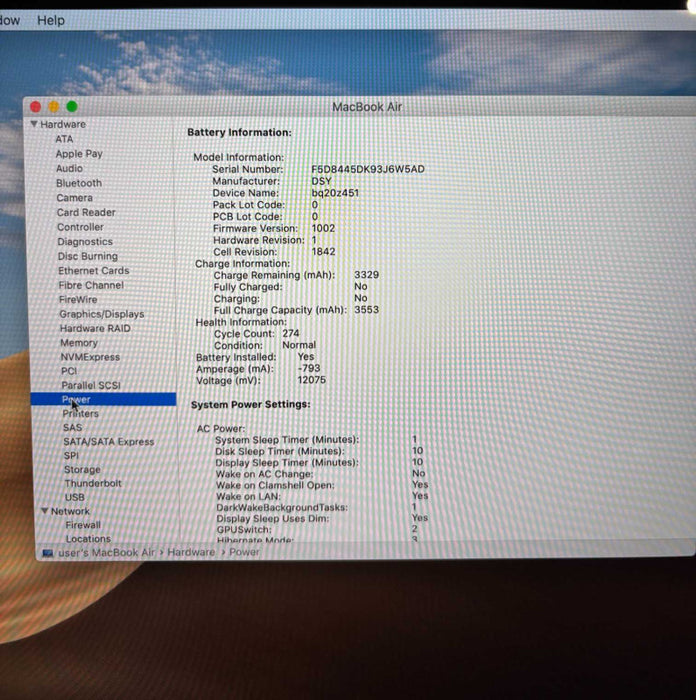This screenshot has width=696, height=700.
Task: Open the Audio hardware entry
Action: pos(69,168)
